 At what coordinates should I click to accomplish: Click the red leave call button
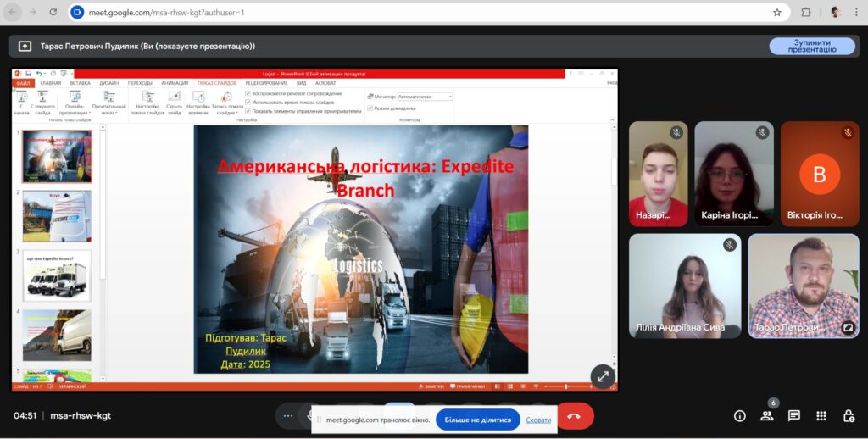point(574,416)
